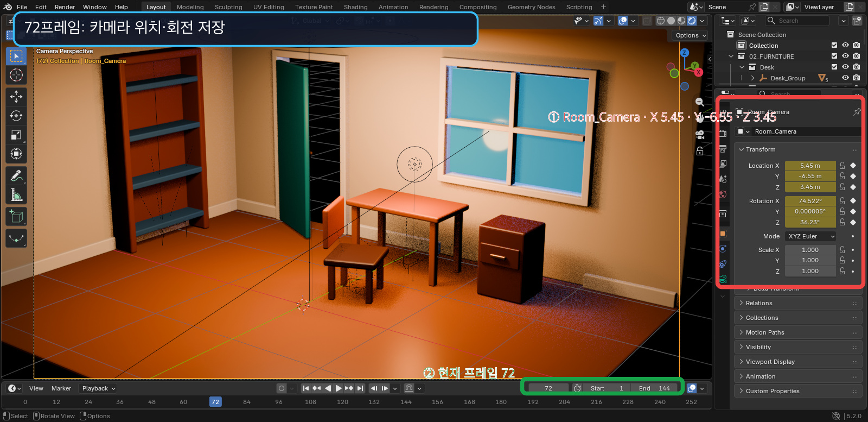This screenshot has width=868, height=422.
Task: Select the Move tool
Action: [16, 97]
